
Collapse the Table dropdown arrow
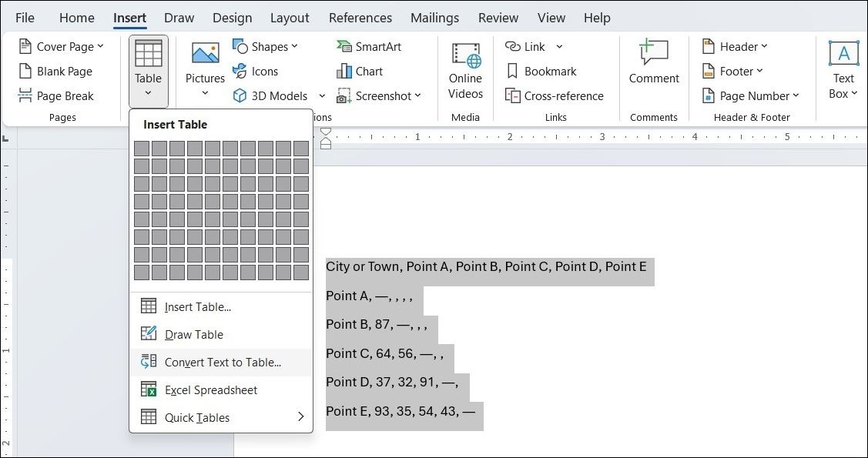149,93
